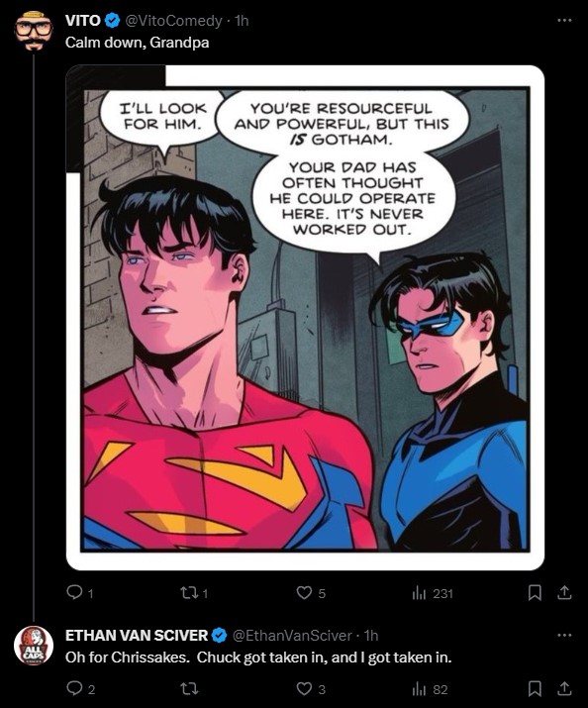Bookmark Ethan Van Sciver's reply
The image size is (588, 708).
pos(535,689)
